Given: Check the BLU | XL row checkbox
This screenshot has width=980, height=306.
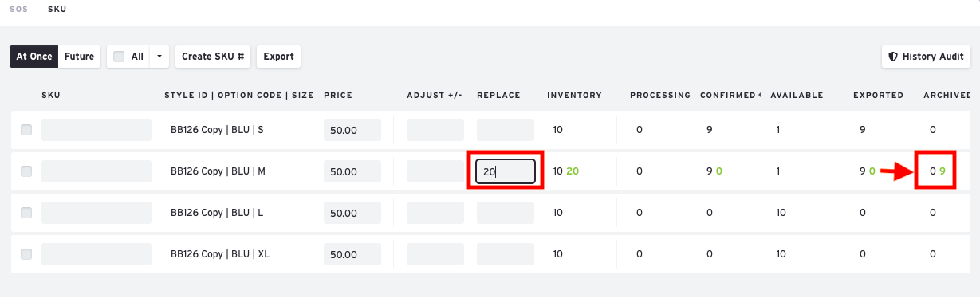Looking at the screenshot, I should [26, 254].
